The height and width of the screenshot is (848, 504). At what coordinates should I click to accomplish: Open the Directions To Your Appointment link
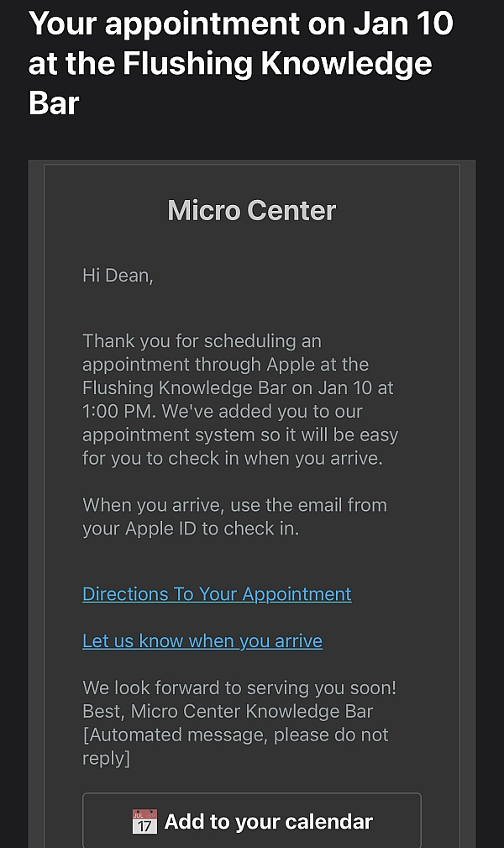(x=217, y=594)
